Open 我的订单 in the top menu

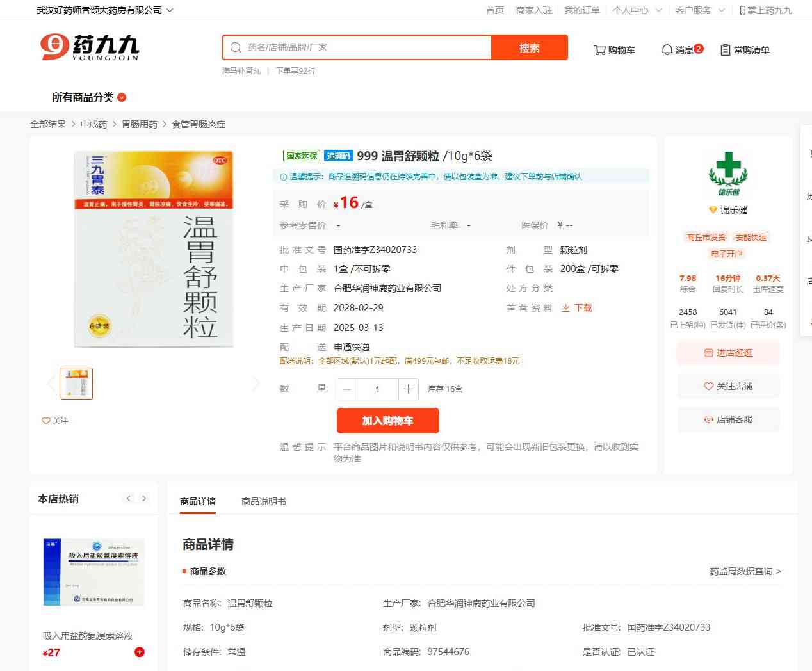(x=582, y=10)
